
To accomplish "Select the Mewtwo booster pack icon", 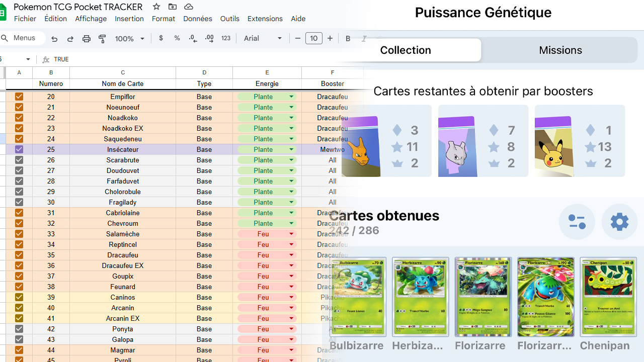I will point(457,146).
